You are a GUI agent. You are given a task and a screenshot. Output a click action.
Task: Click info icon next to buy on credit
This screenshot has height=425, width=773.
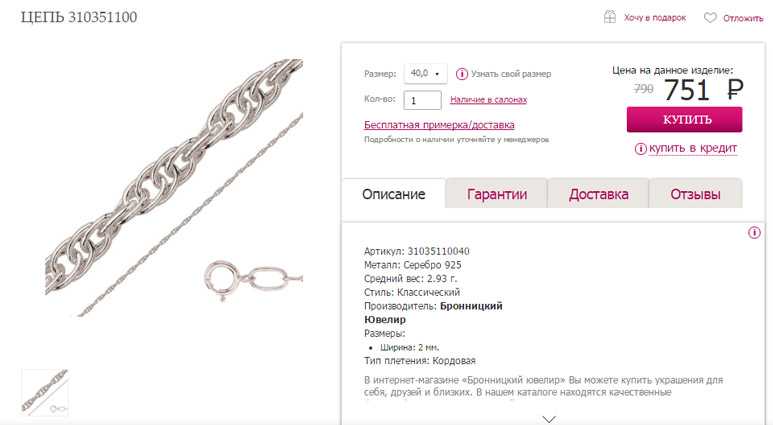[640, 148]
